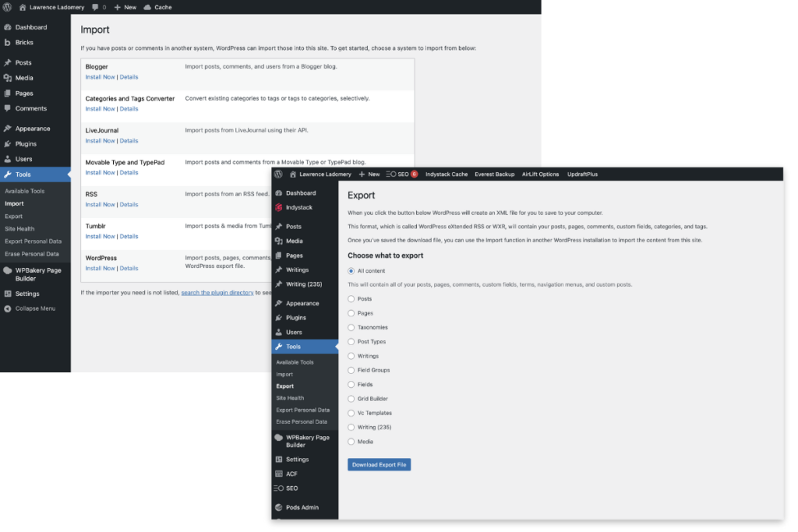Viewport: 798px width, 532px height.
Task: Click Collapse Menu arrow icon in Import window
Action: (8, 308)
